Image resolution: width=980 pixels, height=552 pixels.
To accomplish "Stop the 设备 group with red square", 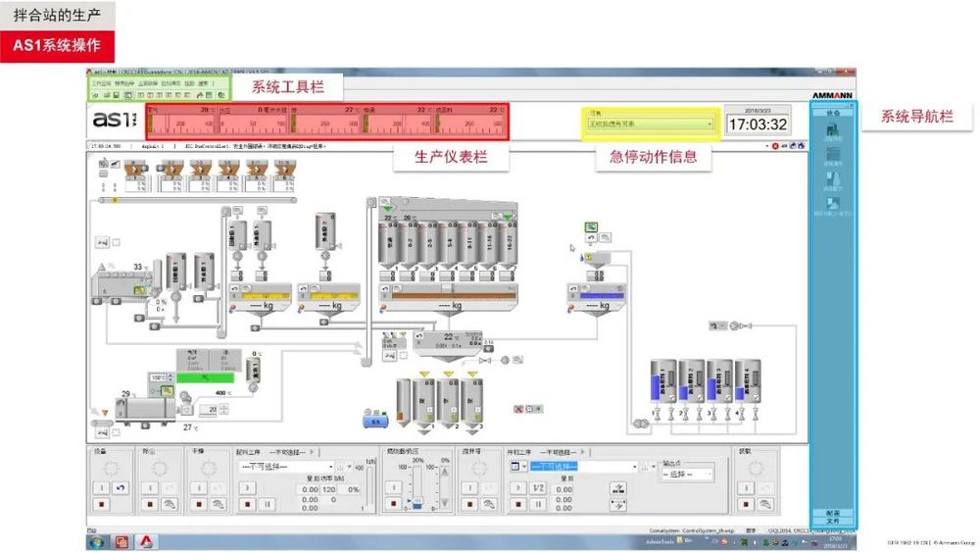I will (101, 504).
